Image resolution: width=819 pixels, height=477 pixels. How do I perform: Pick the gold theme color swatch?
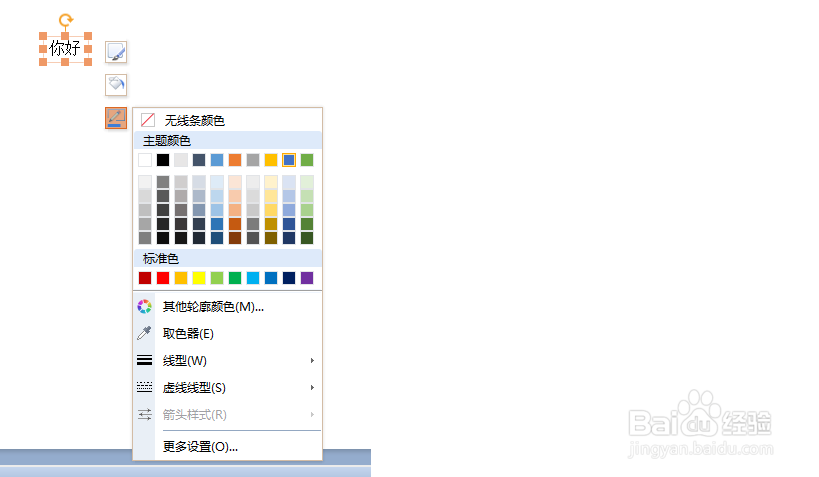[x=271, y=160]
